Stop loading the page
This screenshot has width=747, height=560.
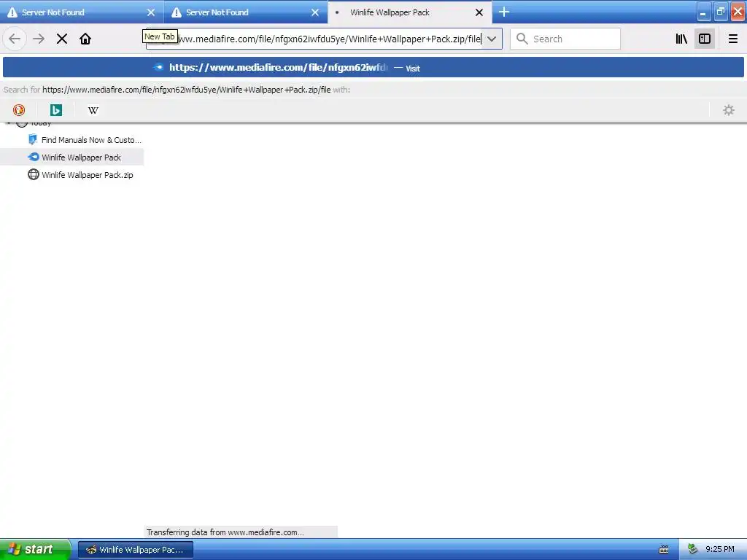coord(62,39)
